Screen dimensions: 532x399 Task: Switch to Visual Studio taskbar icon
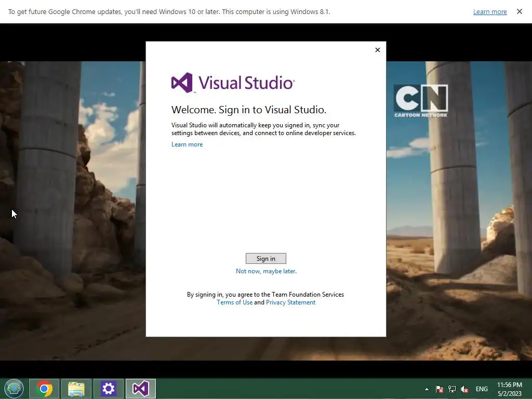point(140,389)
